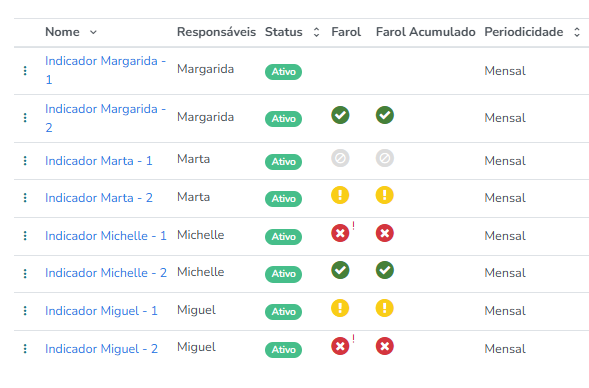Open the Indicador Margarida - 2 link
This screenshot has width=589, height=388.
click(106, 118)
